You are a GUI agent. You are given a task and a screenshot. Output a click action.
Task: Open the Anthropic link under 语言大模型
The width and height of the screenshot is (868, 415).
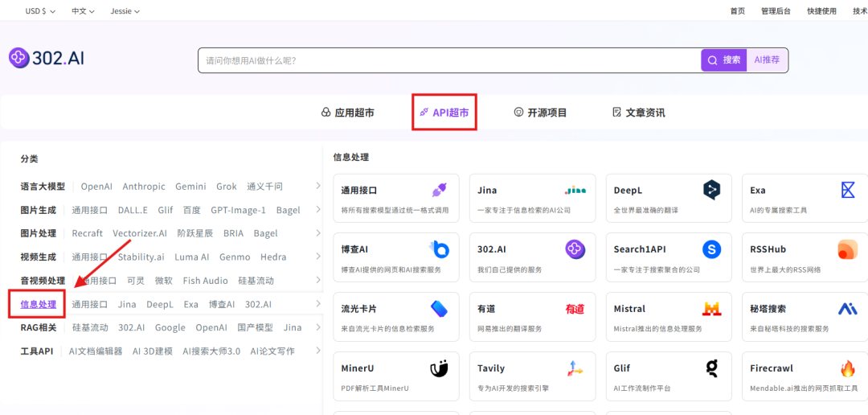click(x=144, y=186)
